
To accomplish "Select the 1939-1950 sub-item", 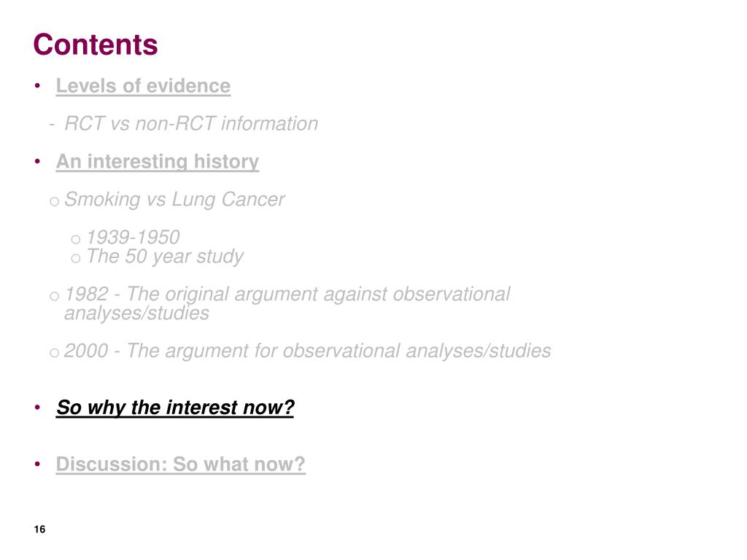I will 133,237.
